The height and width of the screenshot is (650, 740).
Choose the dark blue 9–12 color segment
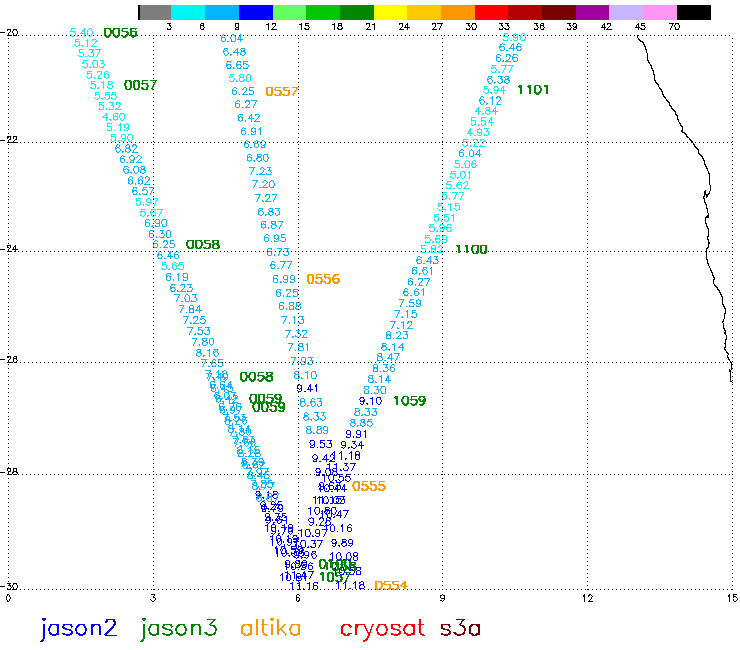click(x=256, y=12)
